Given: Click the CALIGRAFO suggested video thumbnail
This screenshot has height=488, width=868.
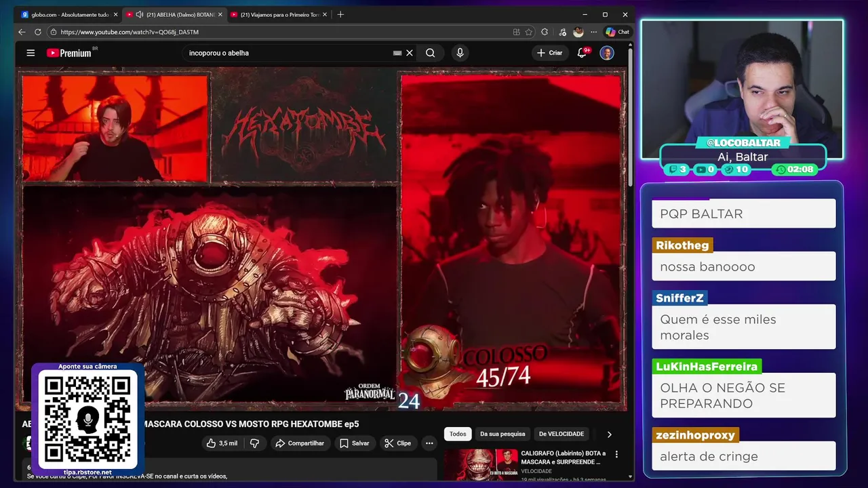Looking at the screenshot, I should 481,464.
